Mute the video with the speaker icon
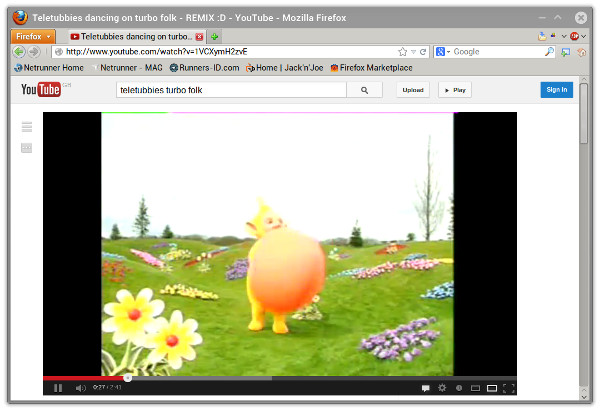 [80, 388]
